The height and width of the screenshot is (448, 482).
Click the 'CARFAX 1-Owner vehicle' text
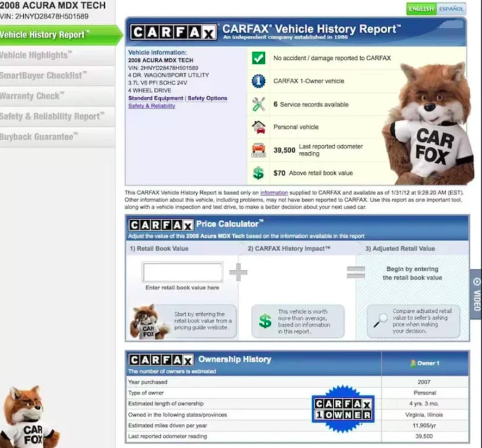point(309,81)
